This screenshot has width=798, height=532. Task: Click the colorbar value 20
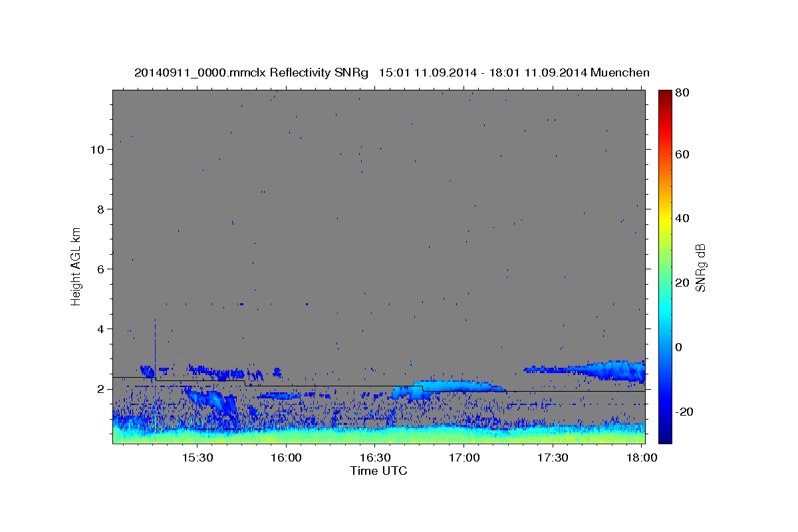click(x=682, y=283)
